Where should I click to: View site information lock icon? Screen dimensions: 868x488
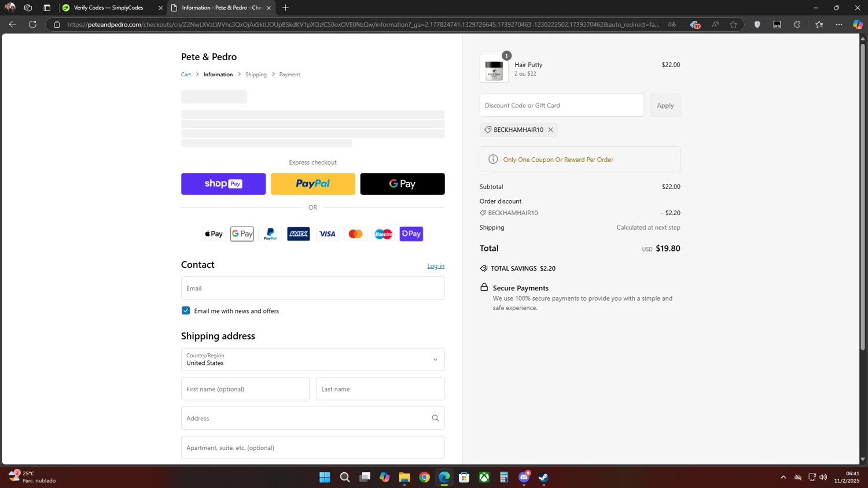tap(57, 24)
